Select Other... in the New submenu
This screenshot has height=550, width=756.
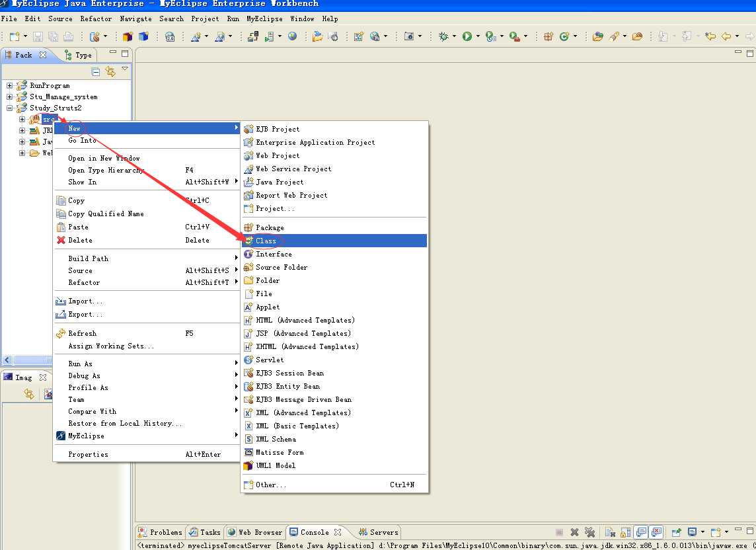coord(334,485)
